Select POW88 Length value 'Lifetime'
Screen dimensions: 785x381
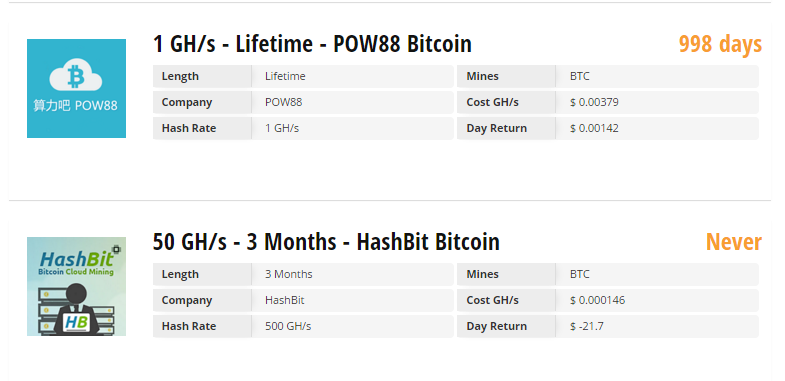point(285,76)
